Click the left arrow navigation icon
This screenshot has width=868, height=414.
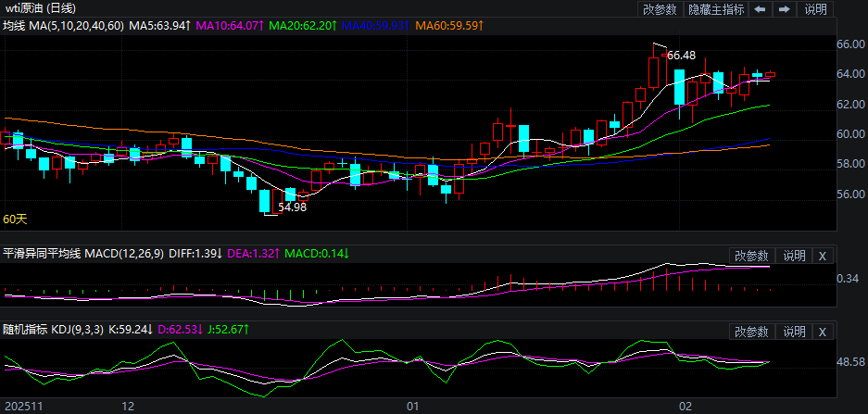(759, 9)
